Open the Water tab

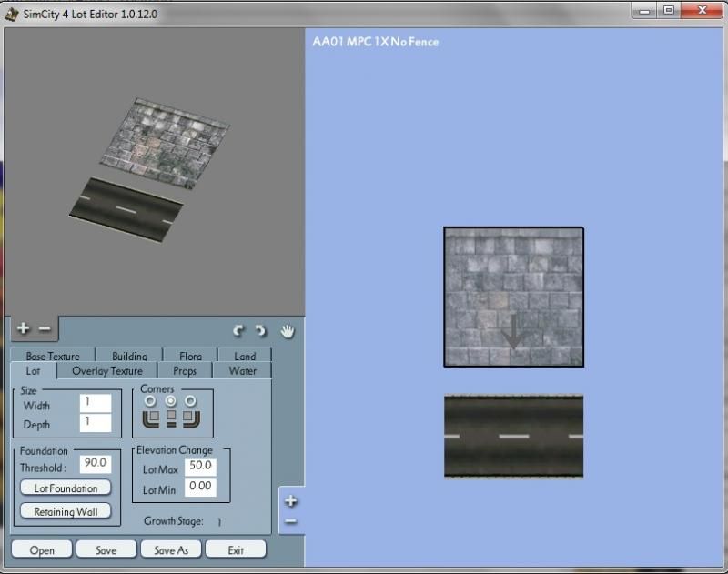point(242,371)
